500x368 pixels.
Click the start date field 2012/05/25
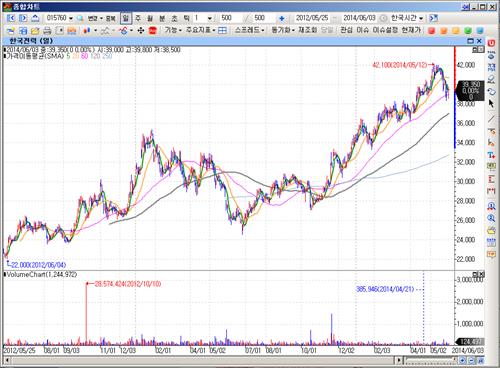click(312, 18)
